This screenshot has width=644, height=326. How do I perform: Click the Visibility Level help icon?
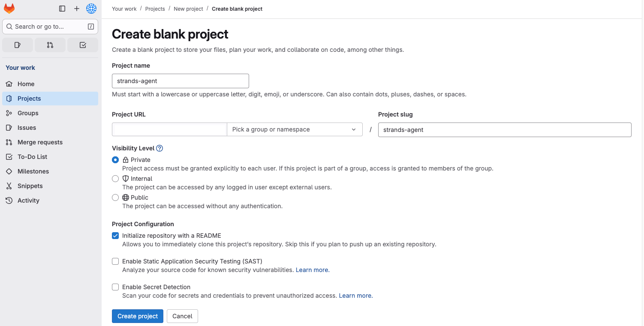click(159, 148)
